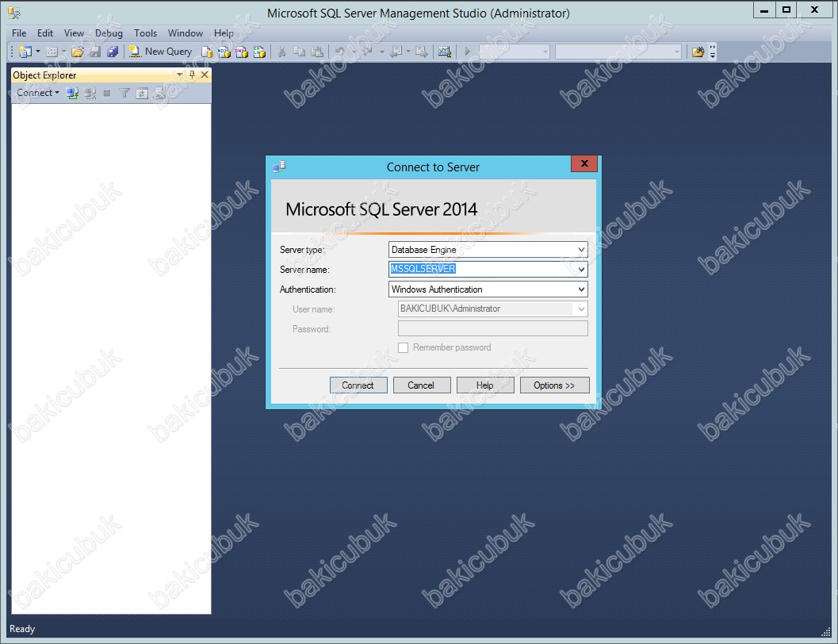Open the File menu
This screenshot has height=644, width=838.
coord(19,33)
